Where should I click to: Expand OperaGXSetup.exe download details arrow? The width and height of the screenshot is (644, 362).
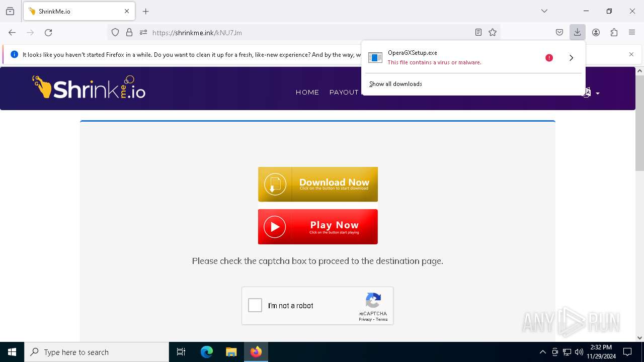coord(571,58)
